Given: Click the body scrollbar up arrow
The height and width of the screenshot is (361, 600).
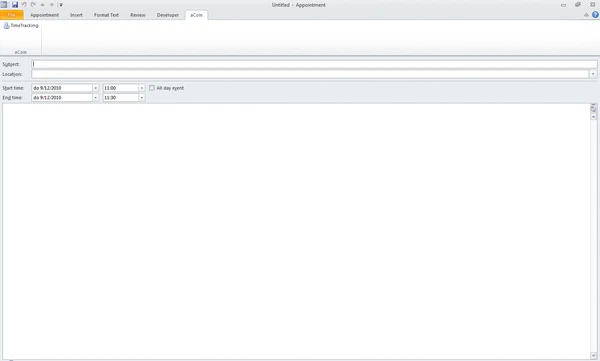Looking at the screenshot, I should 593,117.
